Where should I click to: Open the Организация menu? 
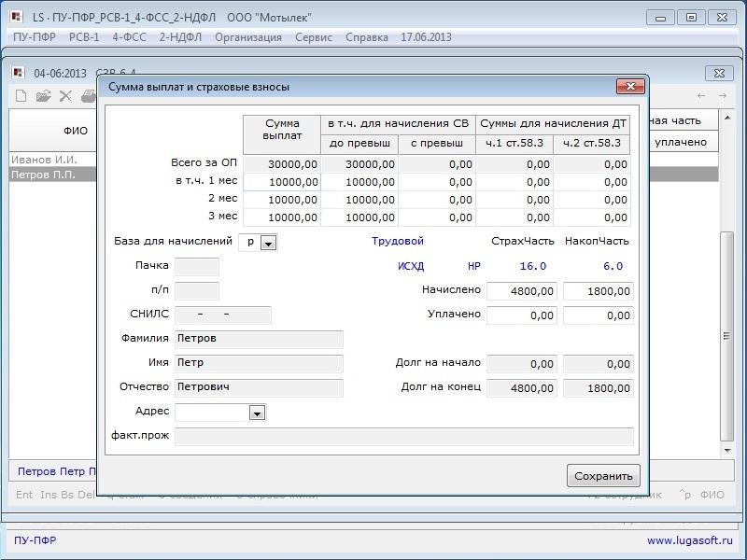click(x=248, y=37)
